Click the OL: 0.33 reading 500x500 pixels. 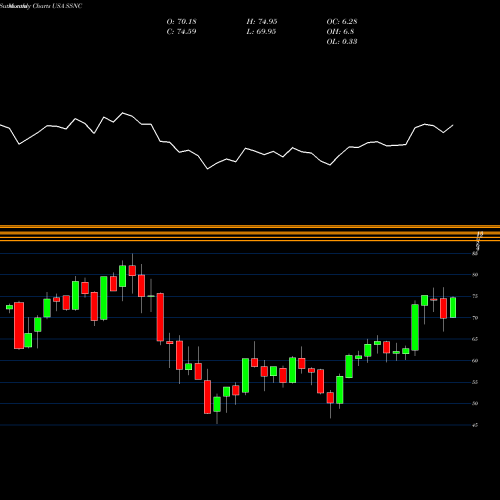coord(342,41)
